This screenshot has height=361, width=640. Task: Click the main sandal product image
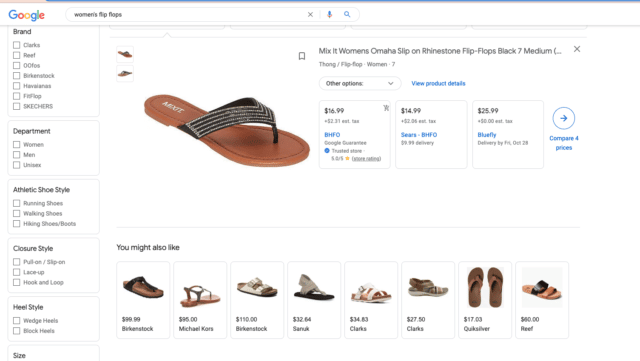(227, 130)
